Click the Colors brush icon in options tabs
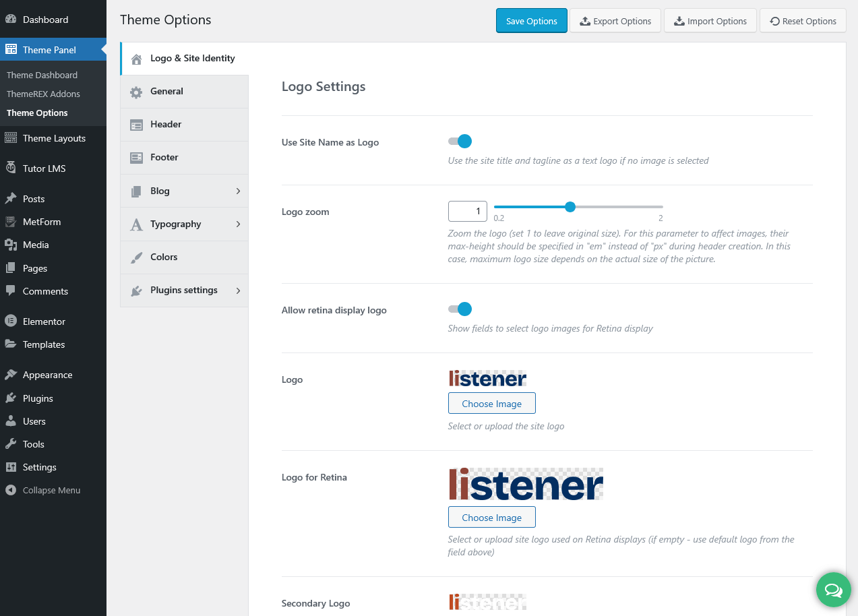 tap(136, 257)
